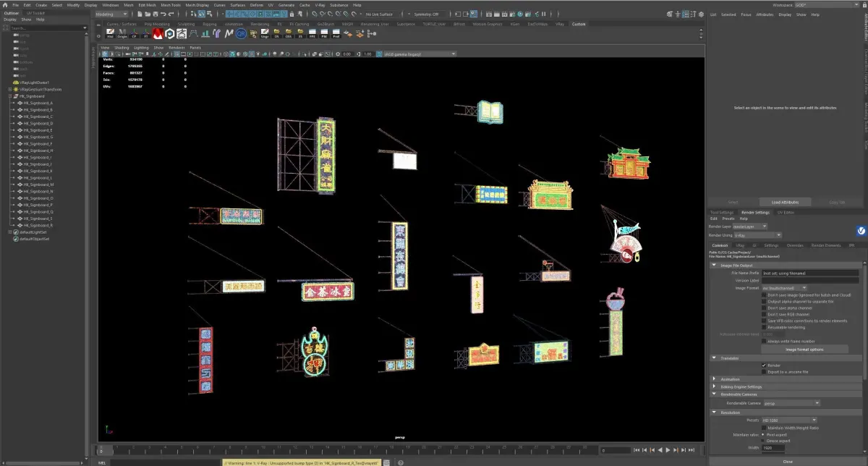Open the Deform menu
Viewport: 868px width, 466px height.
point(257,4)
